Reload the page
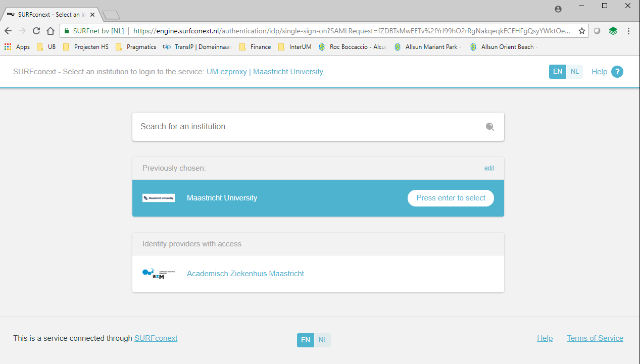 tap(36, 31)
